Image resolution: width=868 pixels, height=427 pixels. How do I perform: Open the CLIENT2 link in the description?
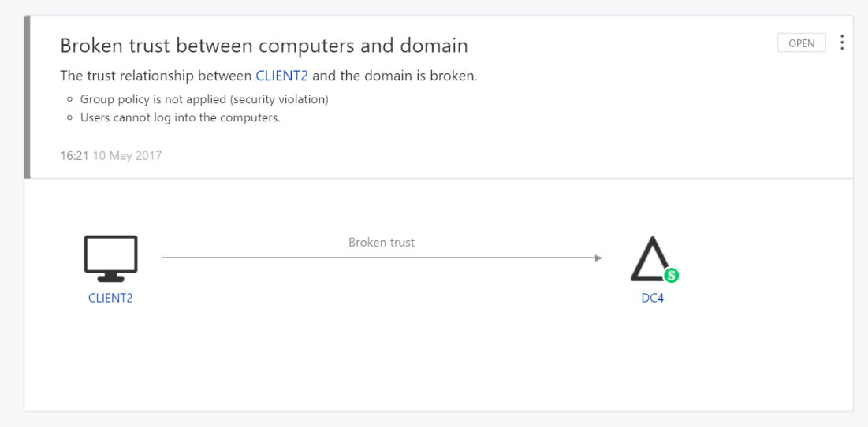(x=281, y=76)
